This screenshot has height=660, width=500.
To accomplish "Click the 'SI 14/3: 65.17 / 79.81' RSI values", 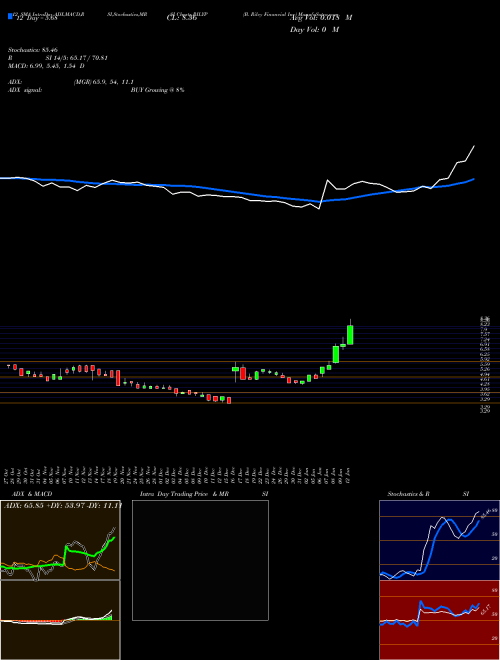I will coord(76,58).
